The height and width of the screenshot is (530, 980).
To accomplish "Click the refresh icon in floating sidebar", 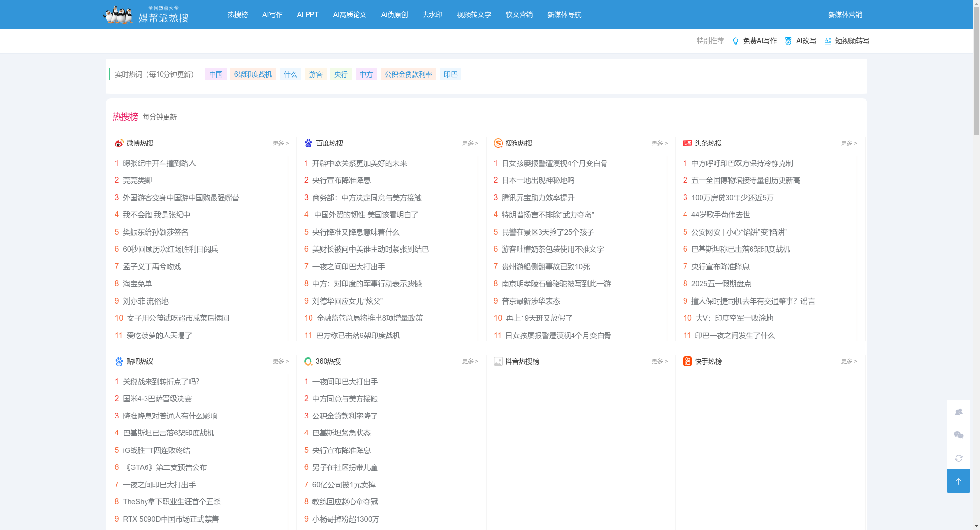I will (x=958, y=458).
